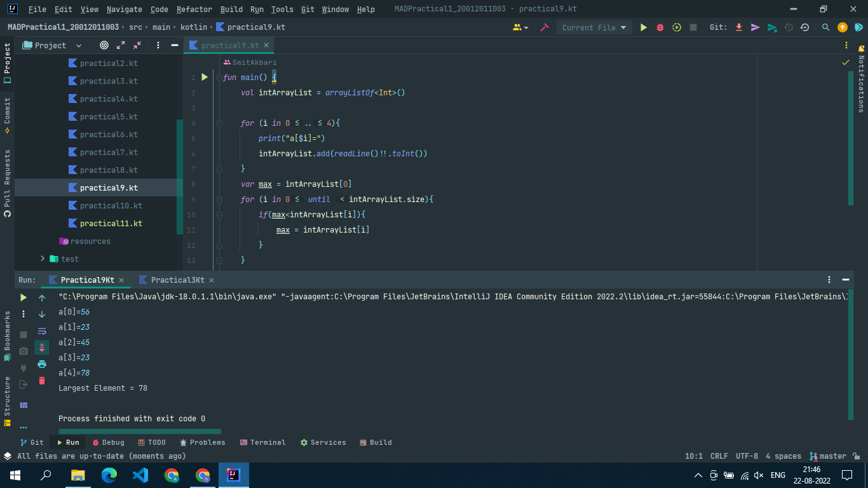Open practical10.kt in the Project tree
Viewport: 868px width, 488px height.
point(111,205)
